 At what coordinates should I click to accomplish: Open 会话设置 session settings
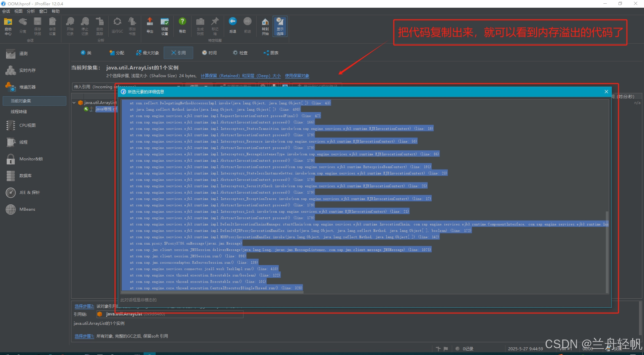(x=52, y=26)
